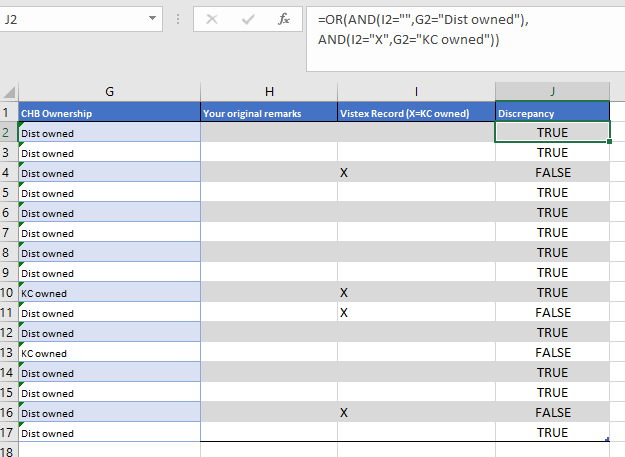Select the TRUE cell in row 6
Image resolution: width=625 pixels, height=457 pixels.
tap(552, 212)
